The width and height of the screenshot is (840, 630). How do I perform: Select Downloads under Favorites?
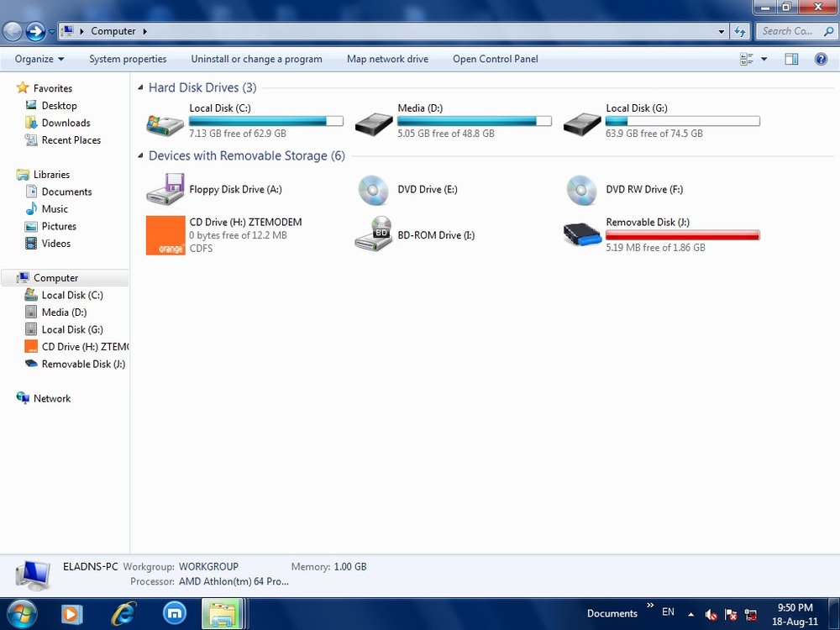[66, 123]
